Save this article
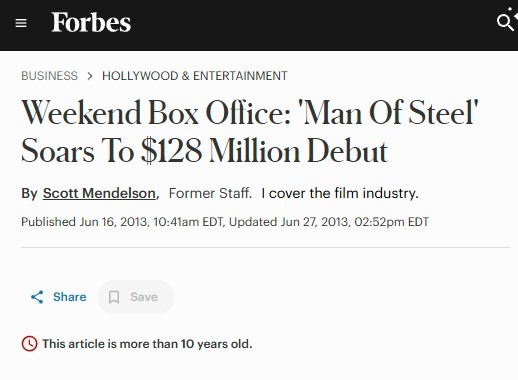Screen dimensions: 518x380 [x=136, y=297]
